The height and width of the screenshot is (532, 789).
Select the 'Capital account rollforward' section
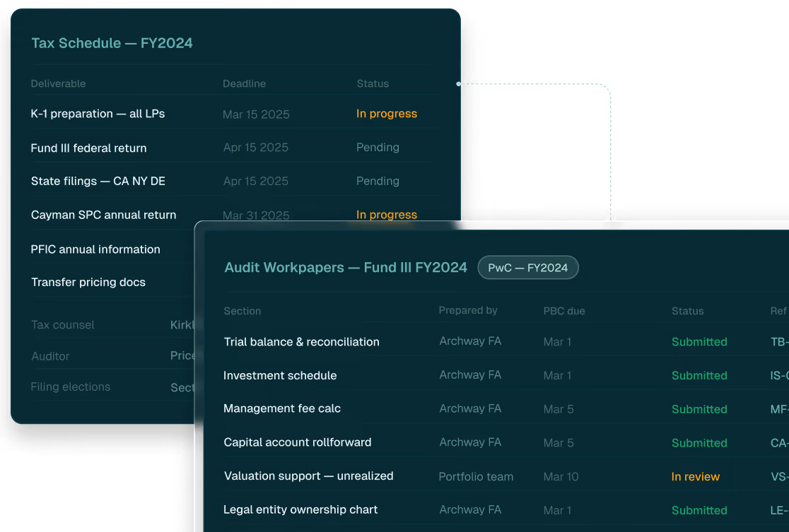298,442
